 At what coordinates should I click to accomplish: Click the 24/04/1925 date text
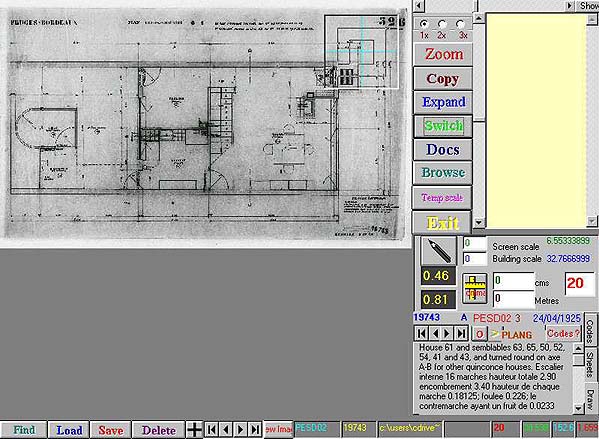point(557,318)
